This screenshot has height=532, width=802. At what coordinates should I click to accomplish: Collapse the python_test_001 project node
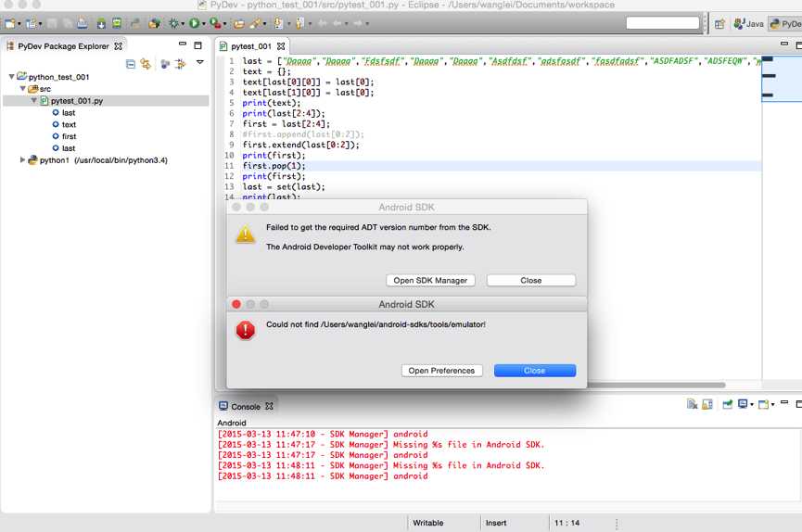(x=11, y=77)
